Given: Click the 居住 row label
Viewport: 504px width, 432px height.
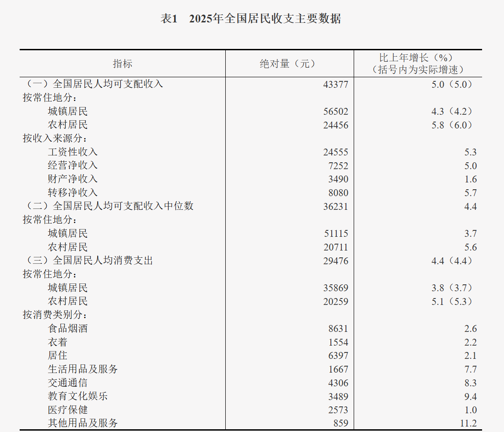Looking at the screenshot, I should (58, 356).
